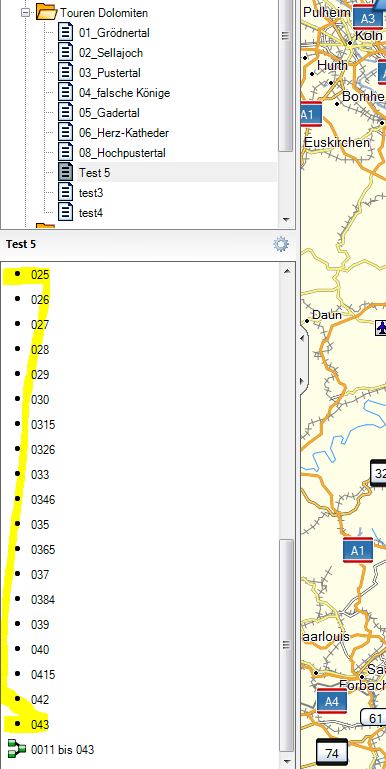Select waypoint 033 in the list
Screen dimensions: 386x769
pos(40,475)
